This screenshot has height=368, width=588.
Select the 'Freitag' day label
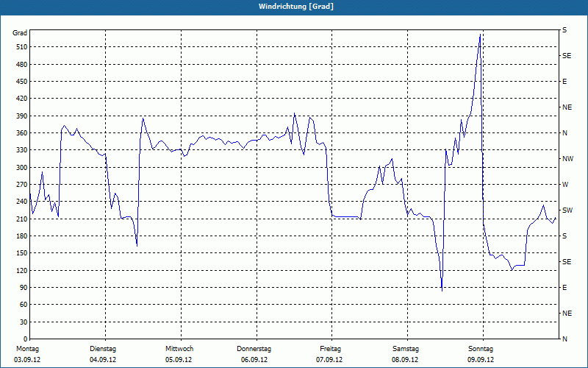[x=330, y=349]
